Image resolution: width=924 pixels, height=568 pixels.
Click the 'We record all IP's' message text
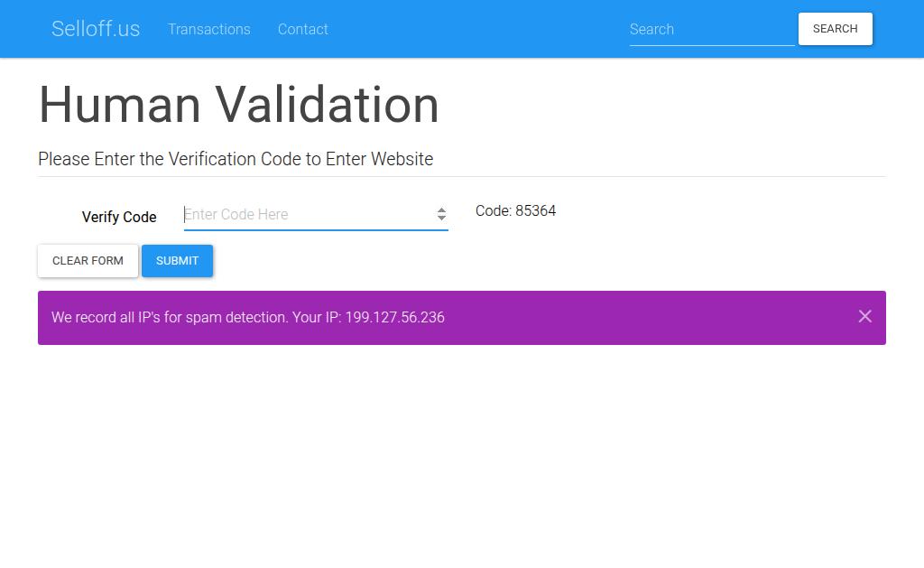pyautogui.click(x=248, y=317)
